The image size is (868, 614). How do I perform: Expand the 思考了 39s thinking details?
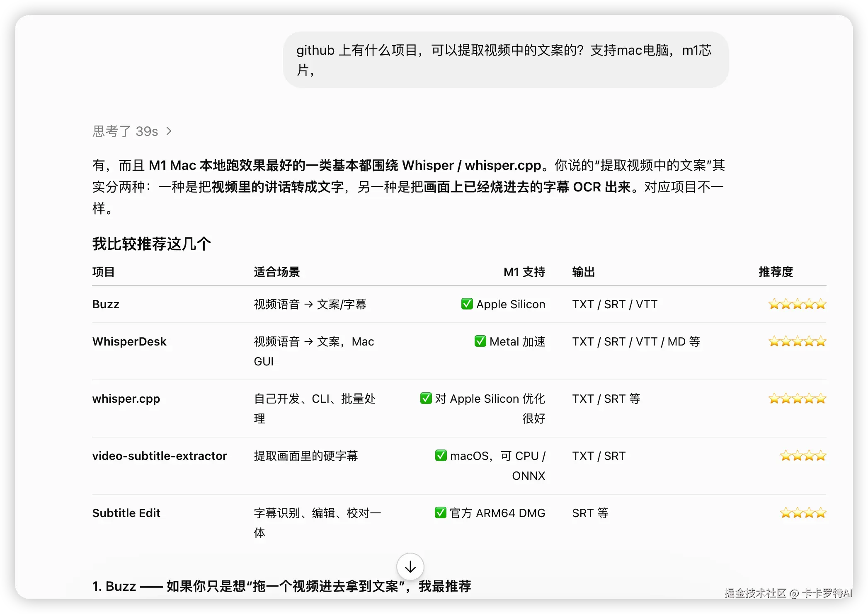pyautogui.click(x=132, y=131)
